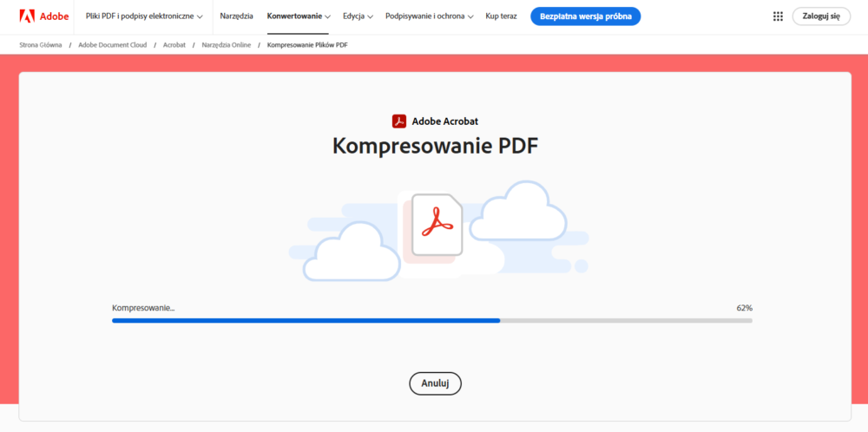Click the compression progress bar

click(431, 320)
